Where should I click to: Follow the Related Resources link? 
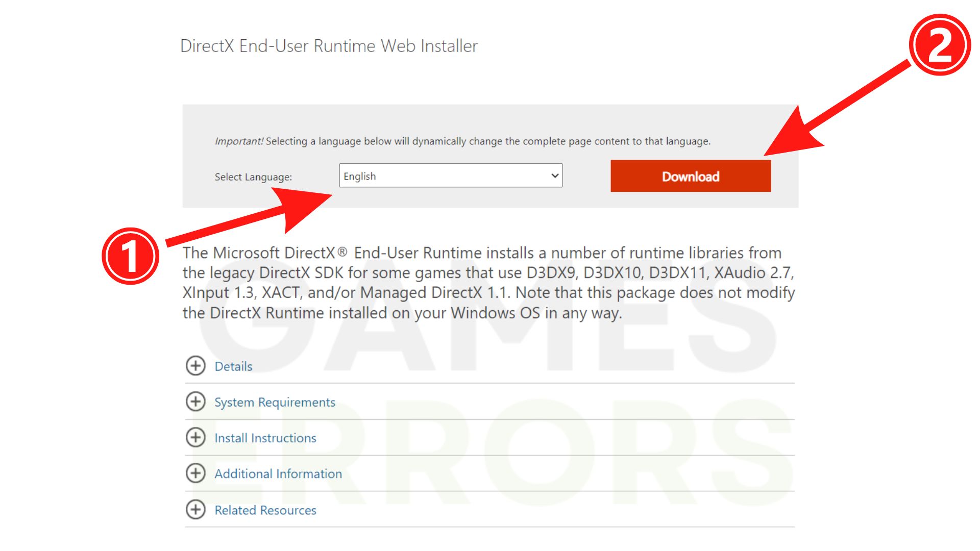click(265, 510)
